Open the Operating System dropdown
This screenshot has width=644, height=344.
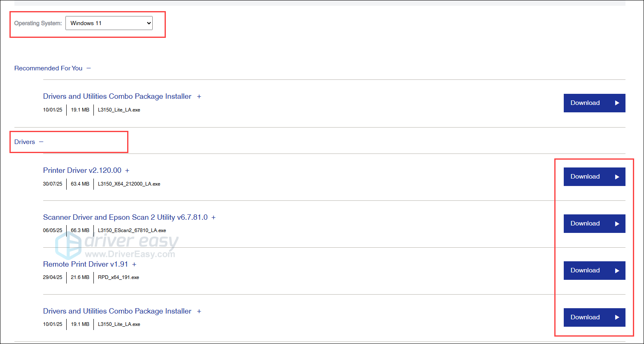coord(109,23)
